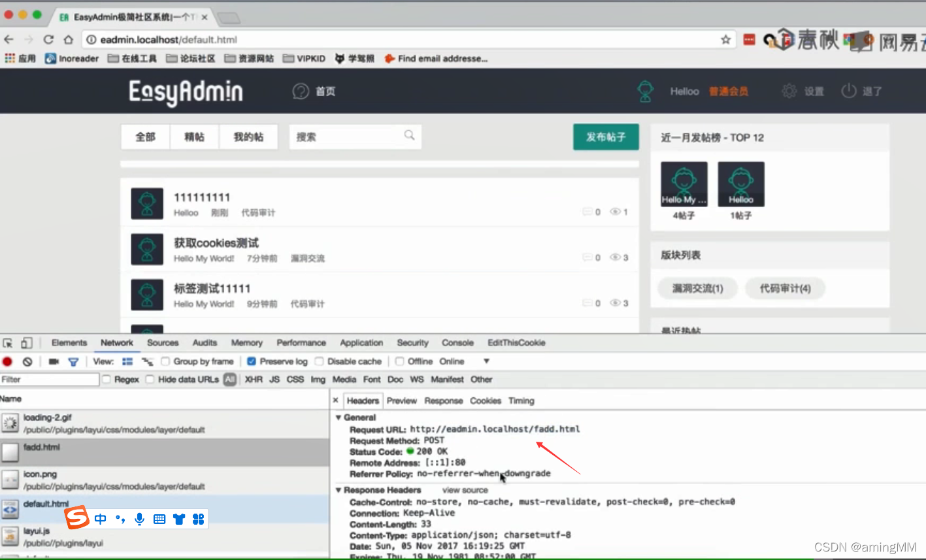Viewport: 926px width, 560px height.
Task: Toggle the device toolbar icon
Action: pos(26,343)
